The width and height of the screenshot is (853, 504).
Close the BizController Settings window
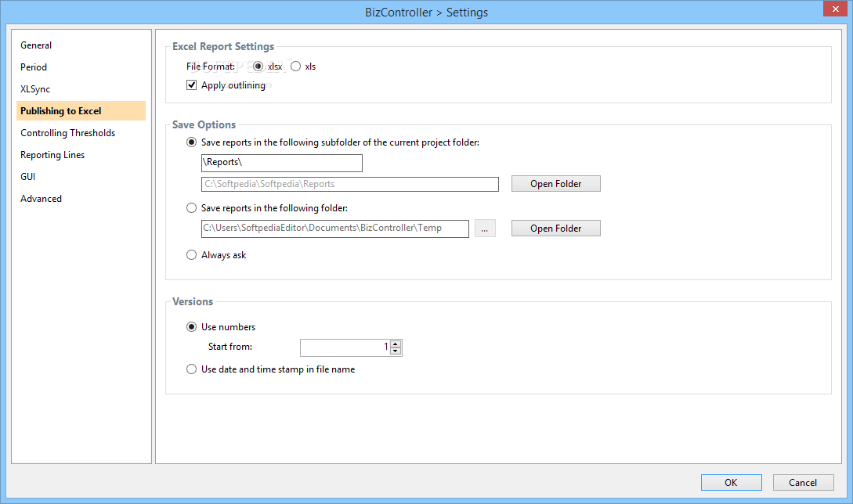[836, 9]
